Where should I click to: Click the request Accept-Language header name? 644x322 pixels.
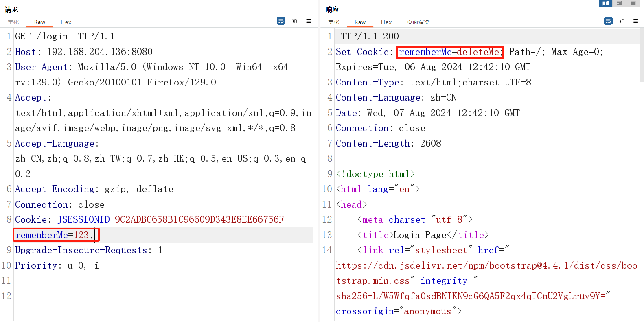(55, 143)
